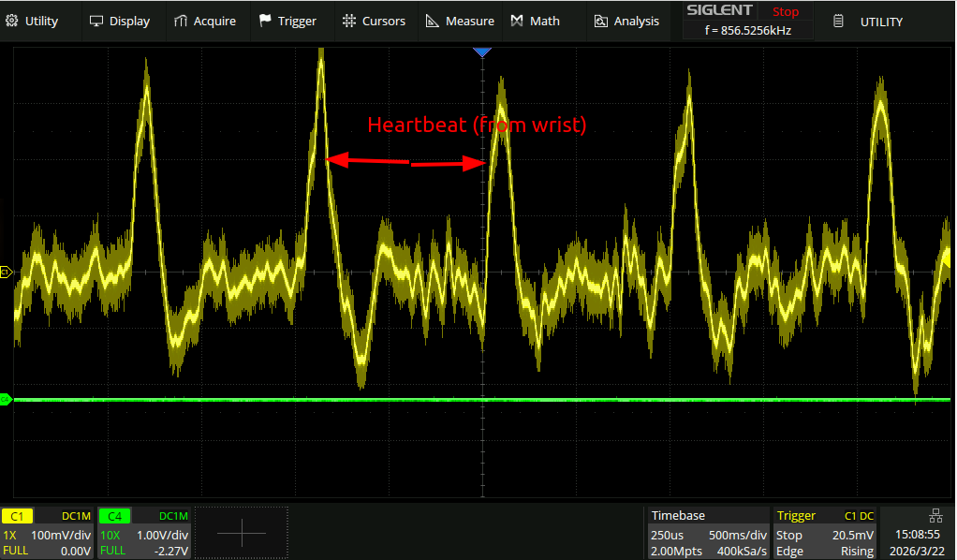Toggle channel C4 green label

[x=113, y=516]
